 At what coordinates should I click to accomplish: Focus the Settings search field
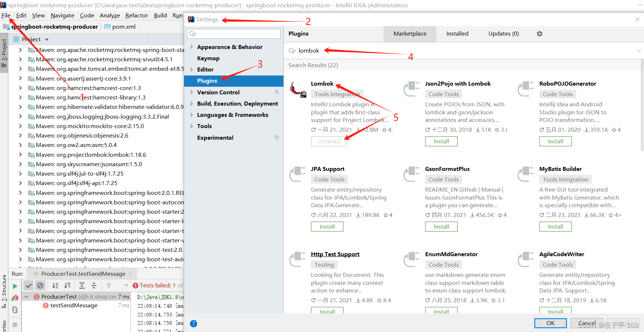pyautogui.click(x=234, y=34)
